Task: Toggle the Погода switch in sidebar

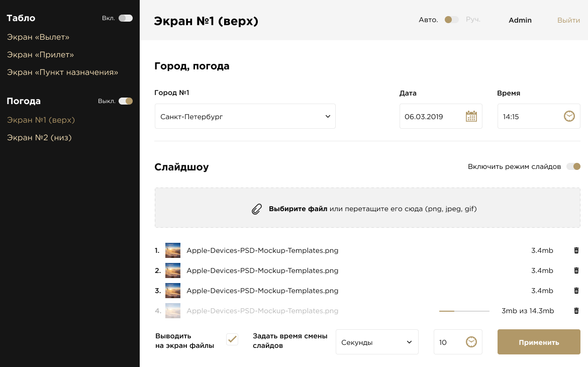Action: click(125, 101)
